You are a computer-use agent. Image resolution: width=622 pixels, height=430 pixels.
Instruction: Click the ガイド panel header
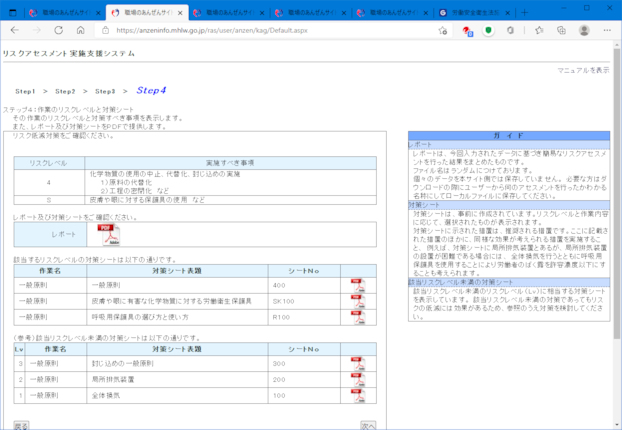(509, 136)
